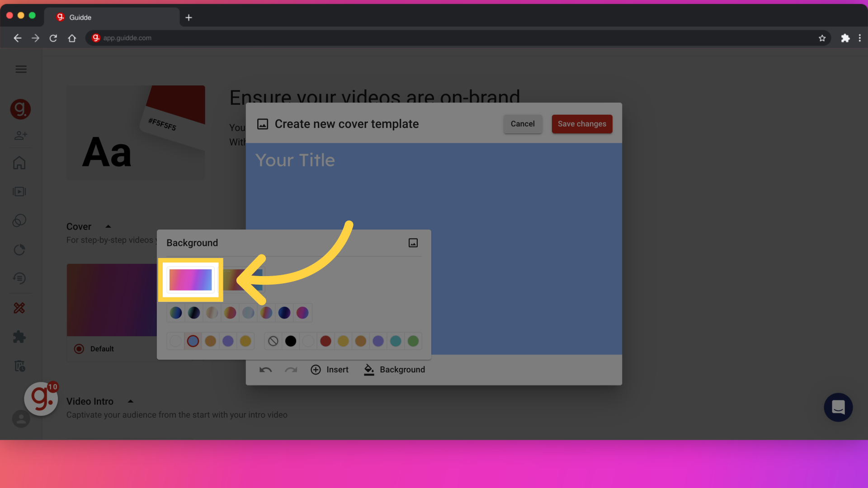Viewport: 868px width, 488px height.
Task: Click the undo arrow icon
Action: [265, 370]
